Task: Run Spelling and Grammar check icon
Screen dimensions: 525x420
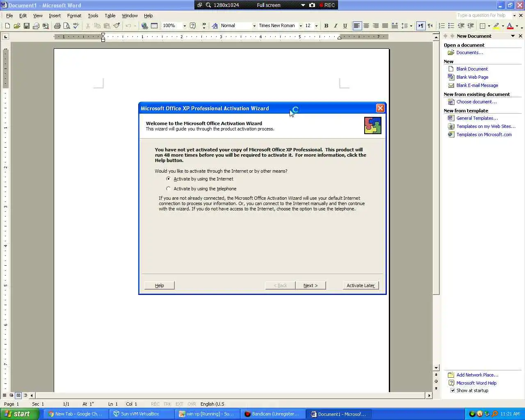Action: [76, 25]
